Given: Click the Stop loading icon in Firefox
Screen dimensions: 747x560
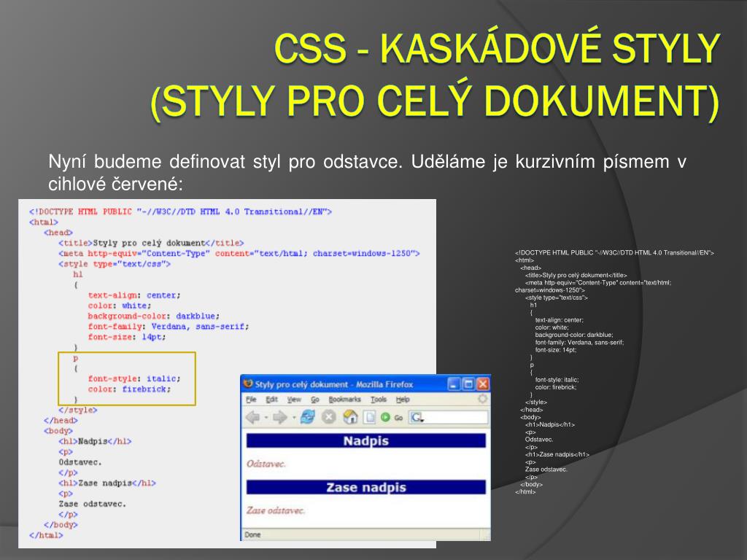Looking at the screenshot, I should coord(329,418).
